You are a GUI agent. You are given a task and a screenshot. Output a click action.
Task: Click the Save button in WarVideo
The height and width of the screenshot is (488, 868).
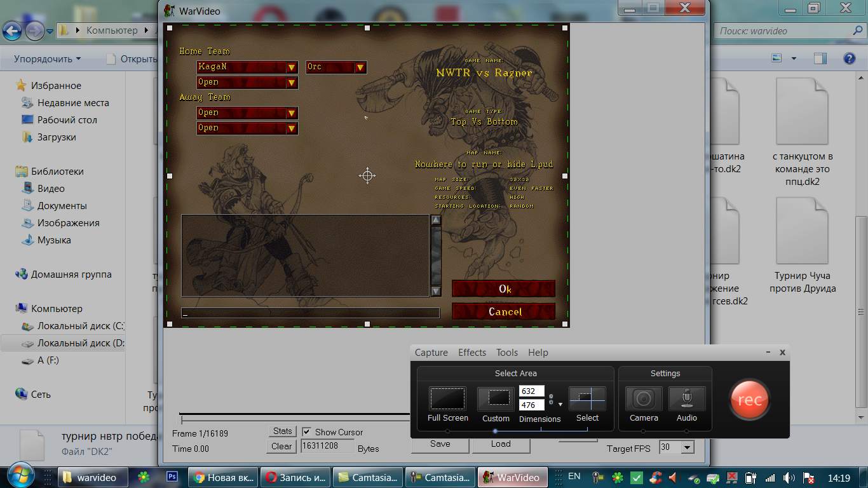click(x=440, y=444)
